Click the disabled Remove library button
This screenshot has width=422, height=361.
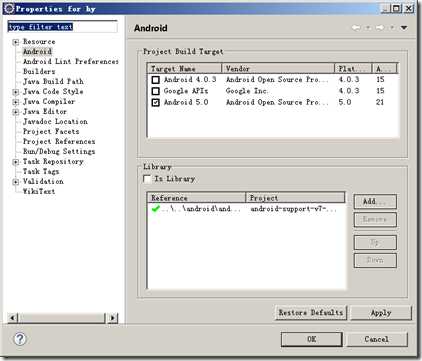375,220
